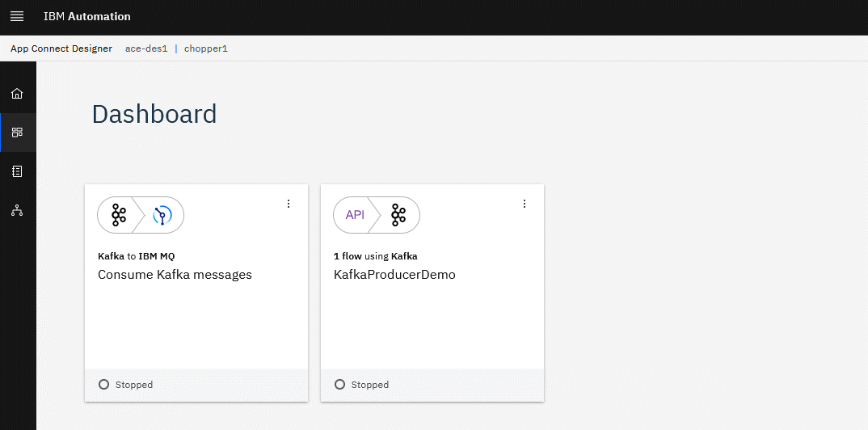
Task: Select ace-des1 in the breadcrumb
Action: [x=146, y=48]
